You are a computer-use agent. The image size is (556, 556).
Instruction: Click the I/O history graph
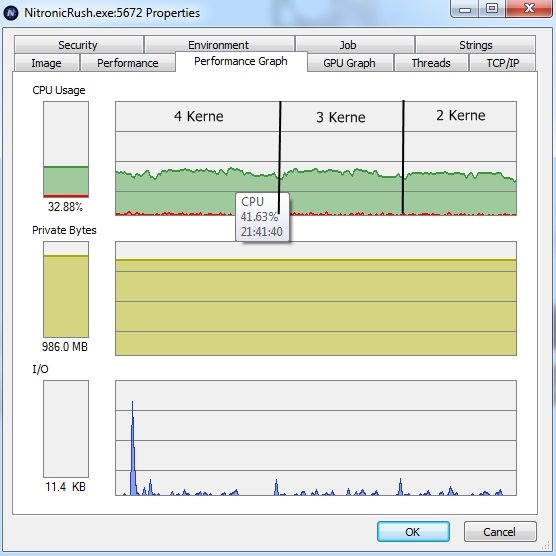coord(316,438)
